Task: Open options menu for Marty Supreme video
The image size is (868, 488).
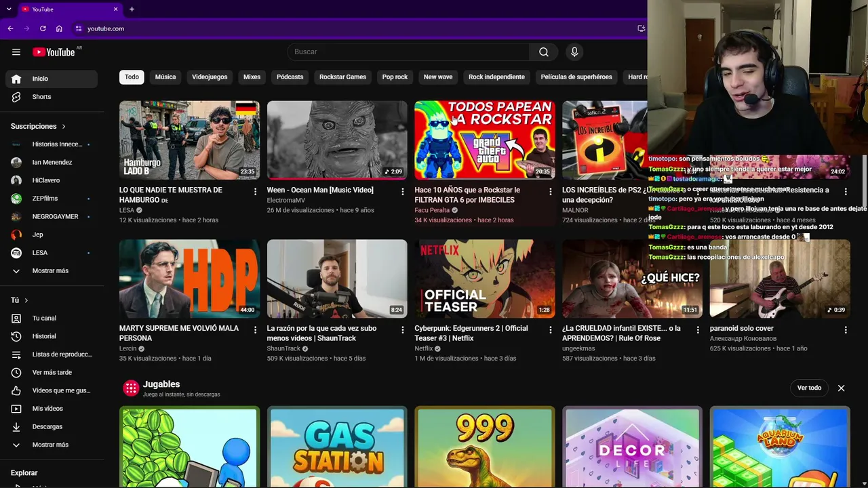Action: tap(255, 330)
